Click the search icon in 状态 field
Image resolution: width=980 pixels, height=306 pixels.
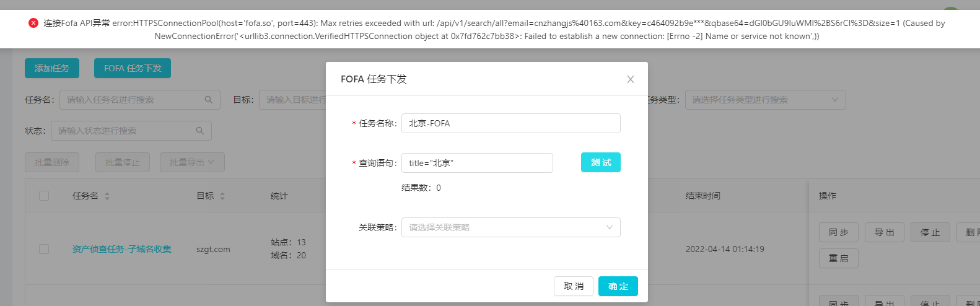pos(200,131)
